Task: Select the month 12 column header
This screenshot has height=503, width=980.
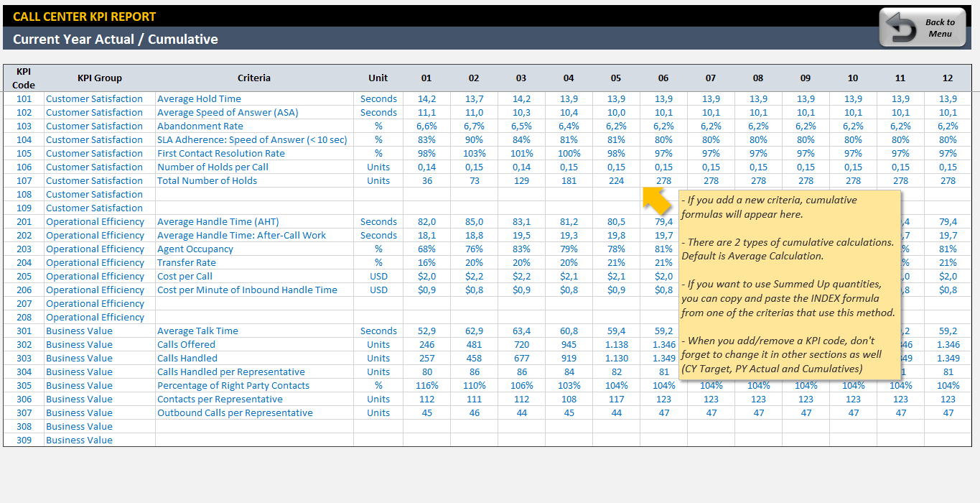Action: click(948, 78)
